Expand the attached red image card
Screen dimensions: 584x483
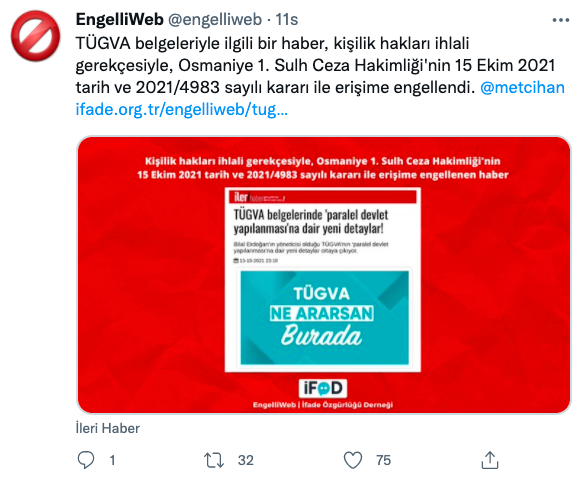tap(324, 275)
